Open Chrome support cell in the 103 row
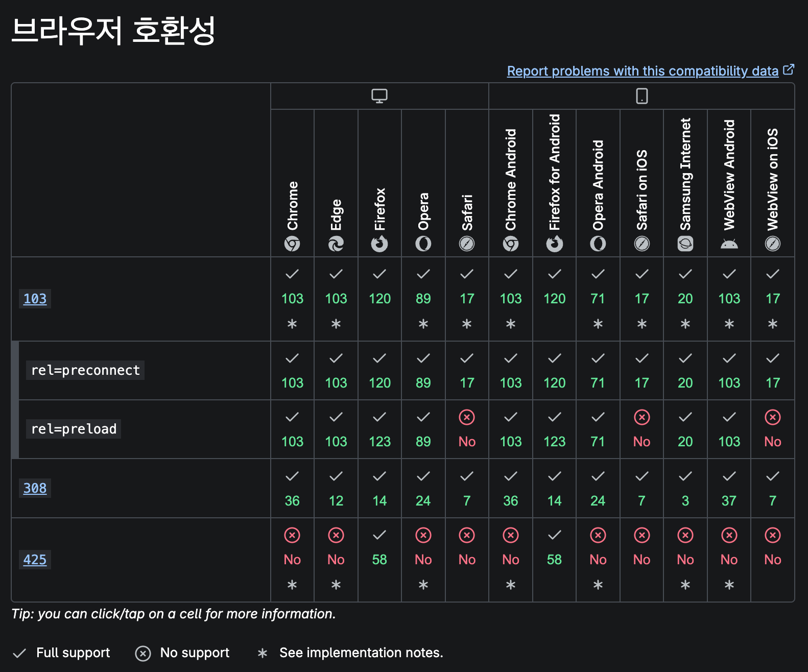The height and width of the screenshot is (672, 808). [292, 299]
